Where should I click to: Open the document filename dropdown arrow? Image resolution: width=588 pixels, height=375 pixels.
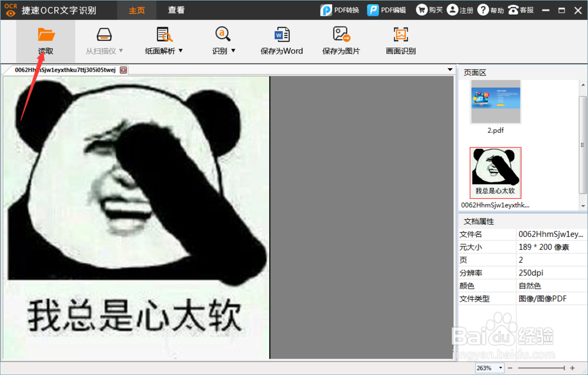click(x=449, y=69)
